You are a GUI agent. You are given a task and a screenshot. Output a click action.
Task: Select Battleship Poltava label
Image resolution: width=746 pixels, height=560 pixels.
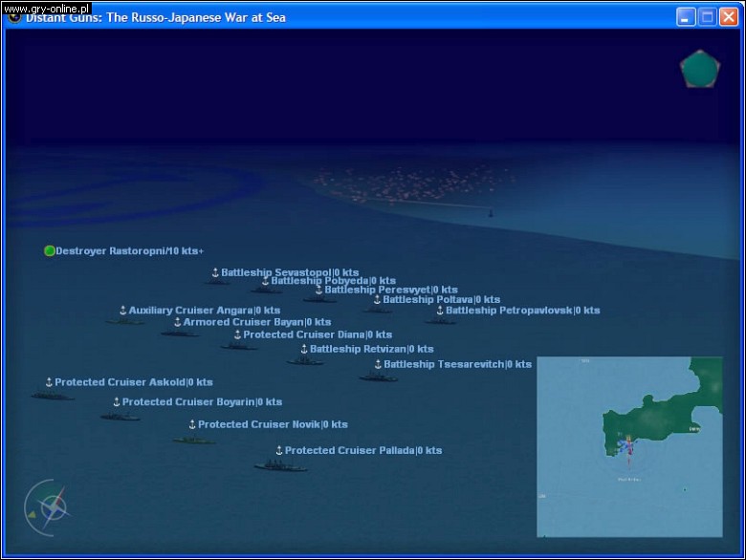pos(442,299)
